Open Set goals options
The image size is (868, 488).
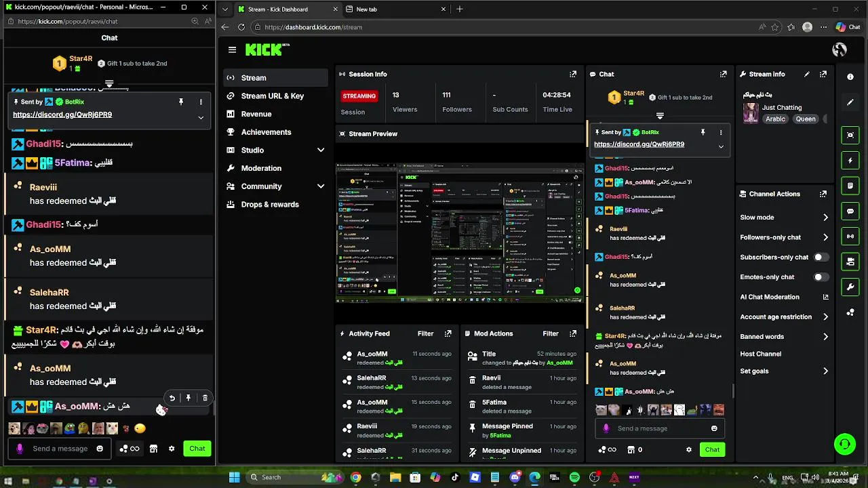coord(784,371)
